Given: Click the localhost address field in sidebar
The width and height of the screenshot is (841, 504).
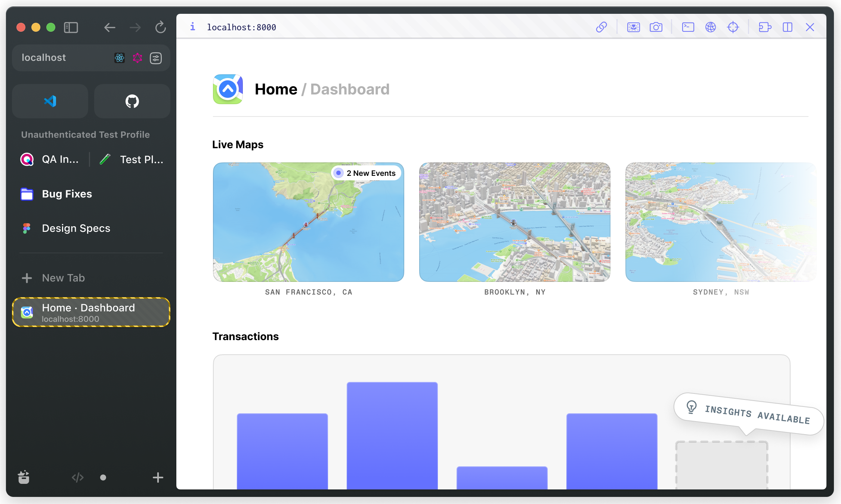Looking at the screenshot, I should point(91,58).
